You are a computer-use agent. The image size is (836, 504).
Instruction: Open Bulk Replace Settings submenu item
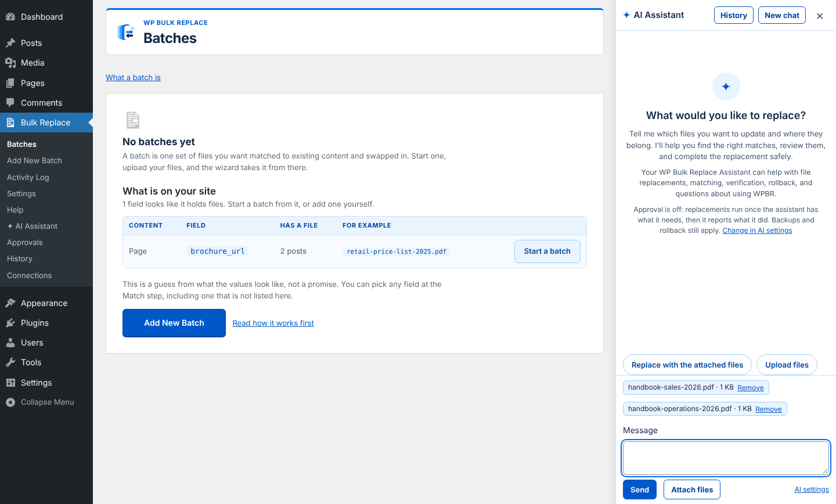coord(21,193)
